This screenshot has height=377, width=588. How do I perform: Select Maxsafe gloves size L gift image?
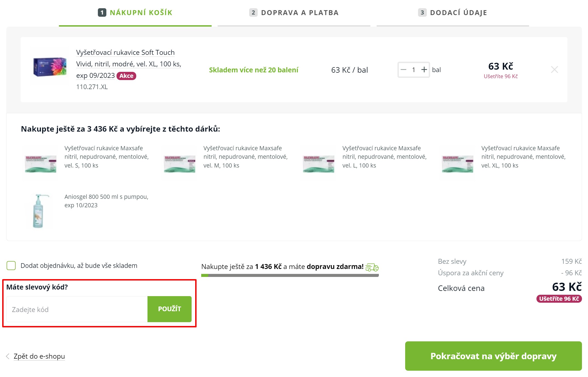tap(319, 163)
